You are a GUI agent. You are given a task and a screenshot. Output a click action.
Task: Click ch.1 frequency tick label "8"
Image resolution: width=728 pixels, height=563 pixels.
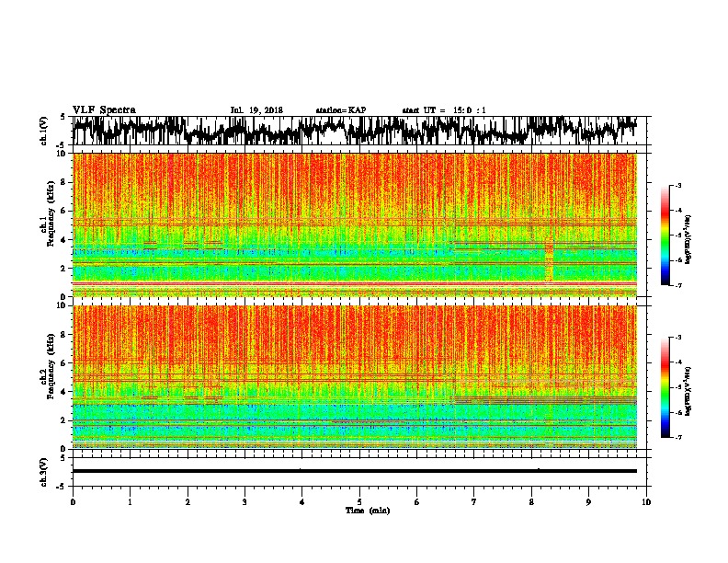point(64,182)
